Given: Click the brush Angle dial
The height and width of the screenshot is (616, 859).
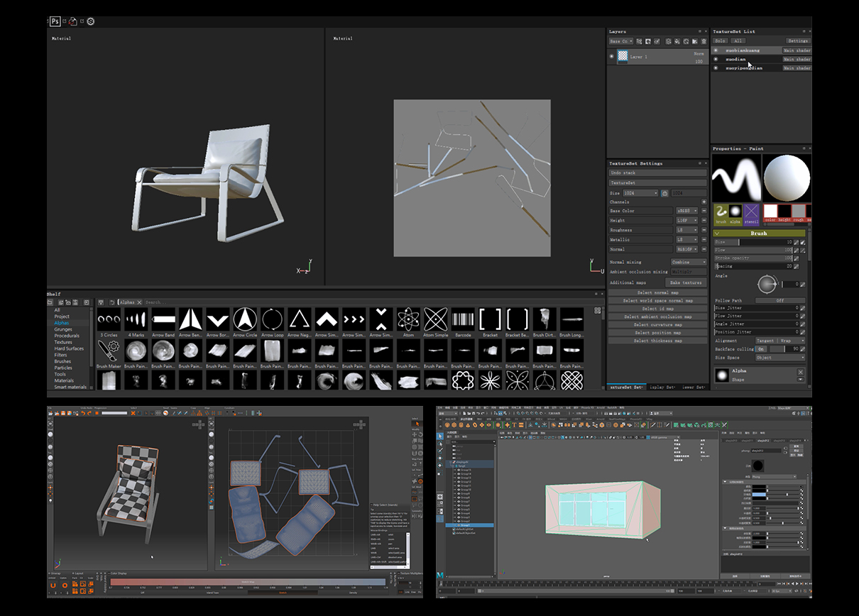Looking at the screenshot, I should click(x=765, y=285).
